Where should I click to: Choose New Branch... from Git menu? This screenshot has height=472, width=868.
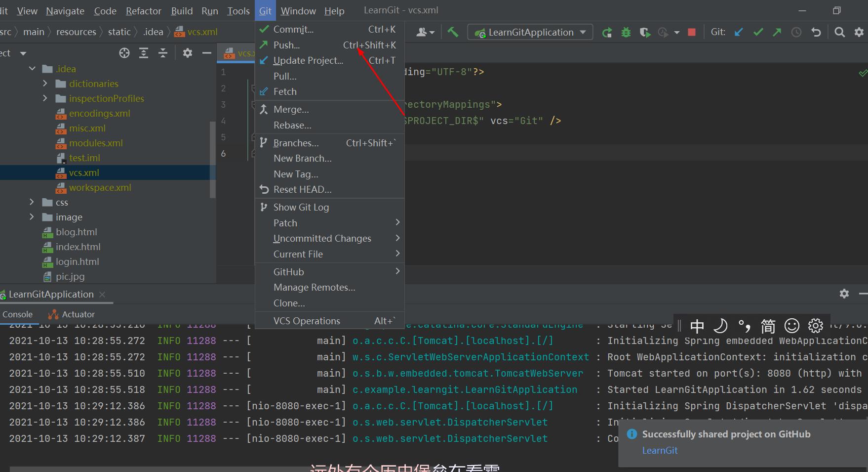pos(330,158)
